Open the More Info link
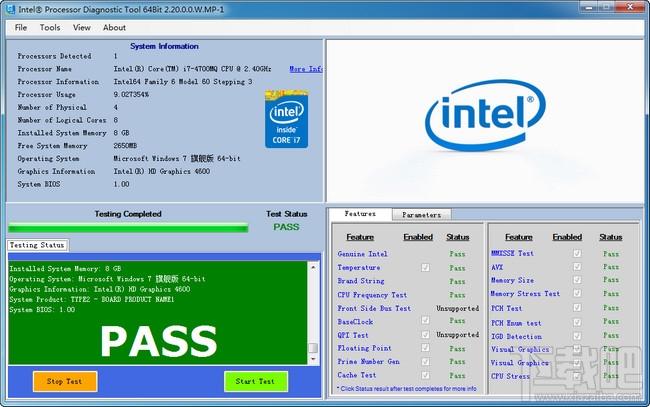The width and height of the screenshot is (650, 407). [306, 69]
